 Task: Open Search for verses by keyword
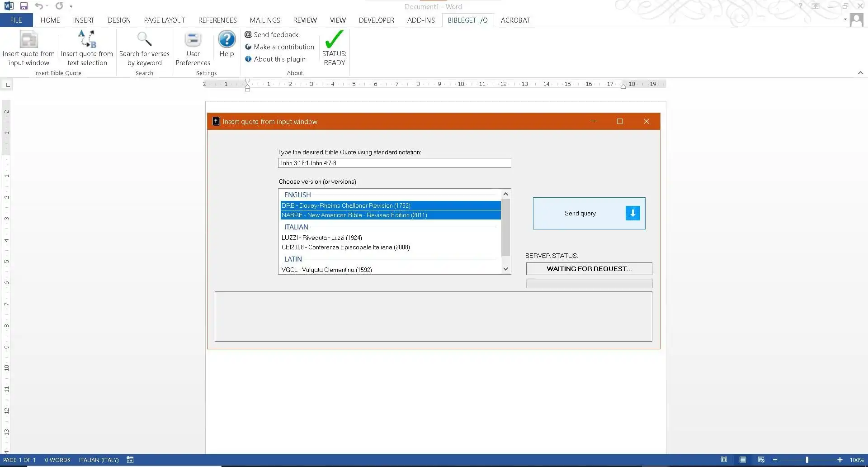coord(144,49)
